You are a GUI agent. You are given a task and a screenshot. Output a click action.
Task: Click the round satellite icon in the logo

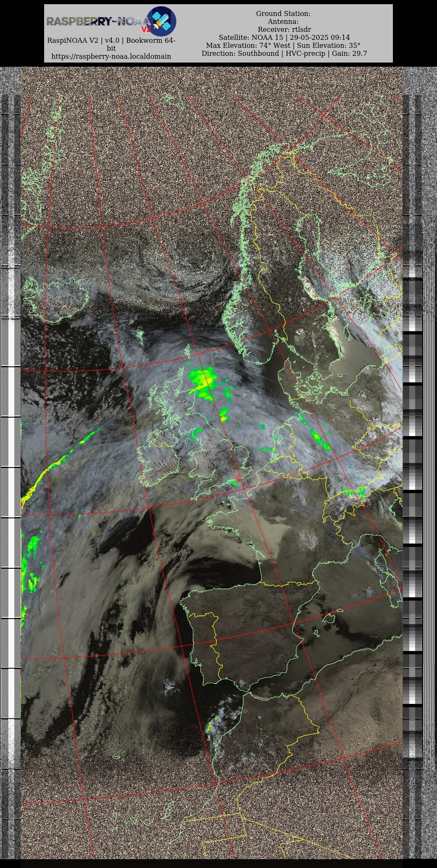click(x=161, y=21)
